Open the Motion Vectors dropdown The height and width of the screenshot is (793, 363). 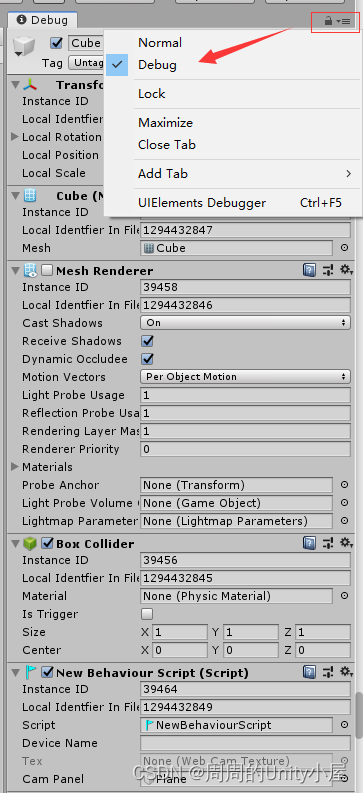(245, 377)
